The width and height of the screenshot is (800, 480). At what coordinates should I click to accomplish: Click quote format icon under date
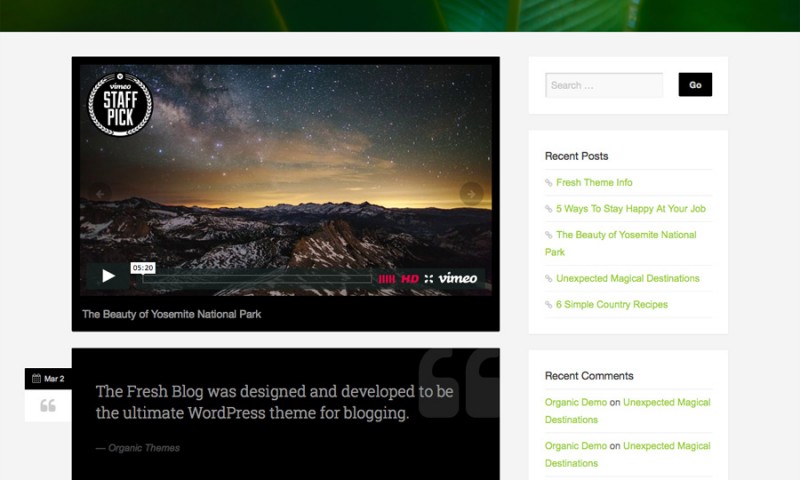(48, 406)
